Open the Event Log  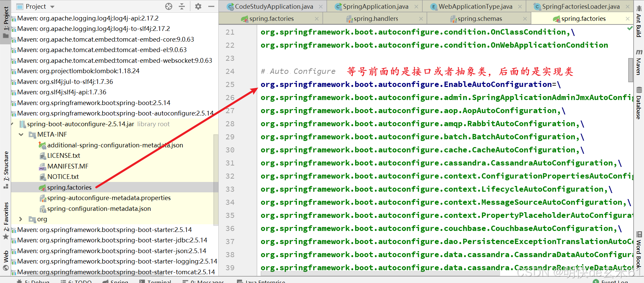tap(611, 281)
